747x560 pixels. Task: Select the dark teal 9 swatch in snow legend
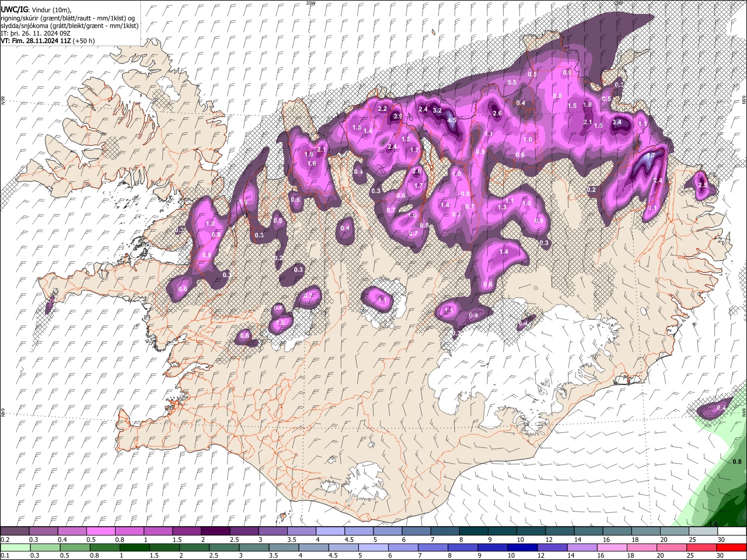(501, 531)
